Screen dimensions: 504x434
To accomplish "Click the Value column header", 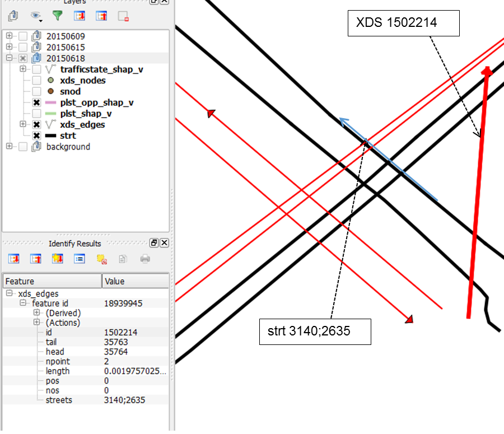I will (135, 281).
